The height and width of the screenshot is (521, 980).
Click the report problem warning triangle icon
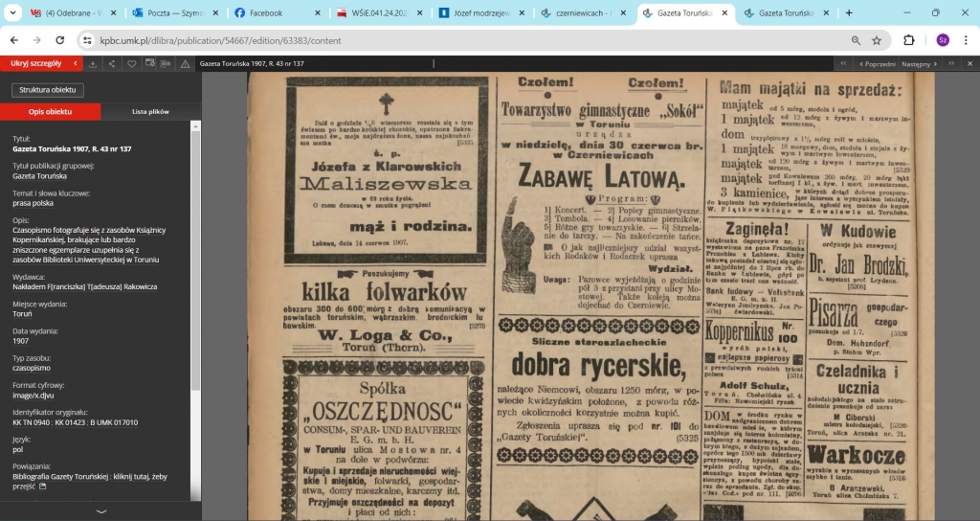(x=185, y=64)
